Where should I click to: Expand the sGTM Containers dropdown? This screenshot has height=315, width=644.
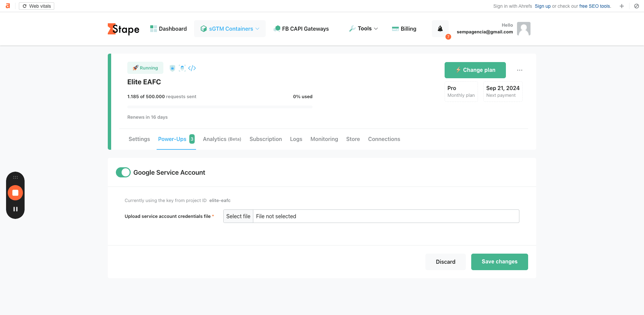click(230, 29)
